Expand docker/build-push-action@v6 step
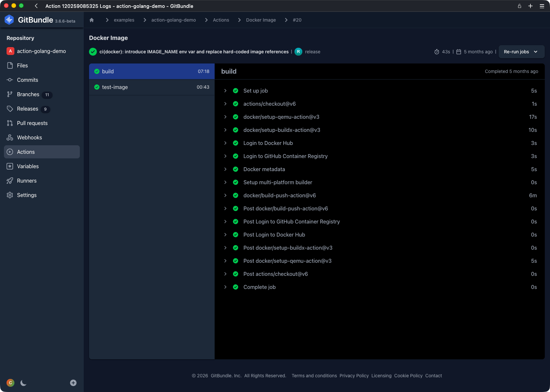 pos(225,195)
